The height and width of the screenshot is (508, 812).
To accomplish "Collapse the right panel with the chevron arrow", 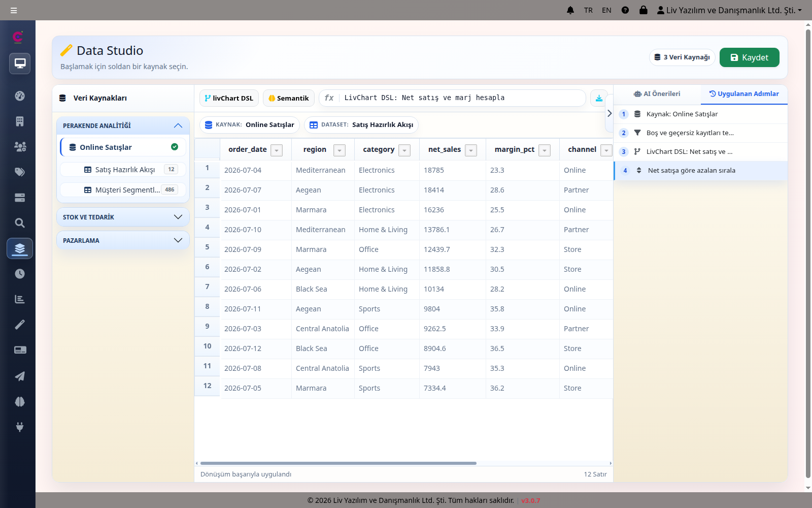I will click(610, 113).
